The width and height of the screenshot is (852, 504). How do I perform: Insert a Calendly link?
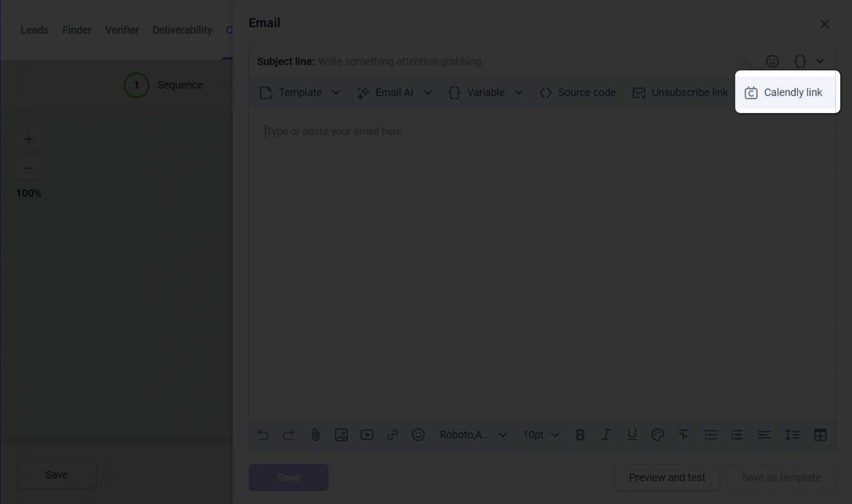784,93
